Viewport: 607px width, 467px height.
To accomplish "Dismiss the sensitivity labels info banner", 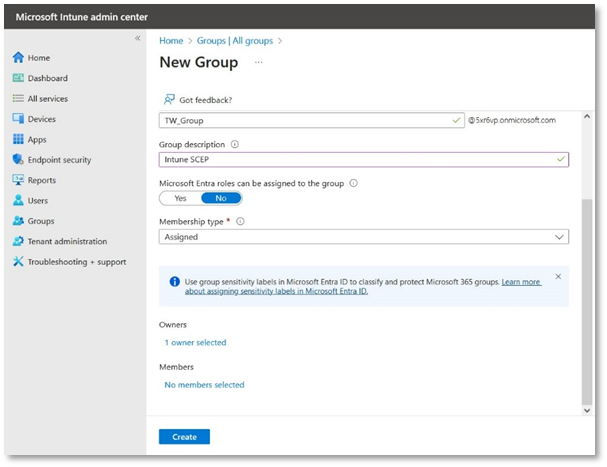I will [558, 276].
